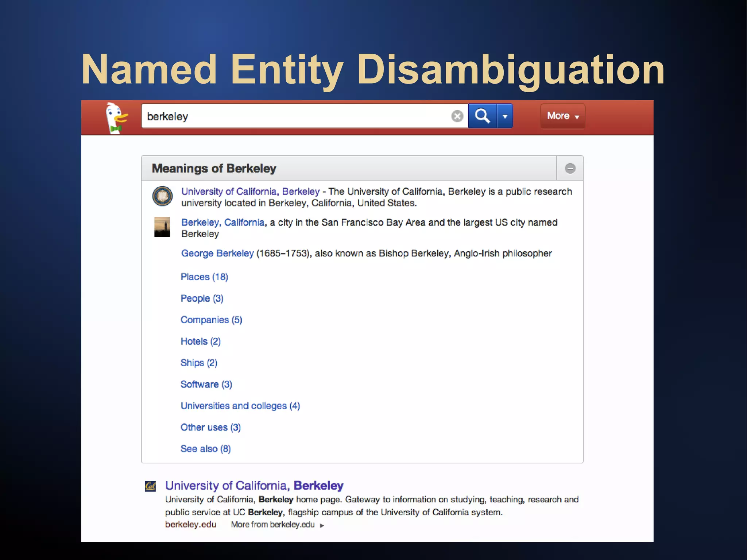Open the search options dropdown arrow
The width and height of the screenshot is (747, 560).
click(505, 116)
